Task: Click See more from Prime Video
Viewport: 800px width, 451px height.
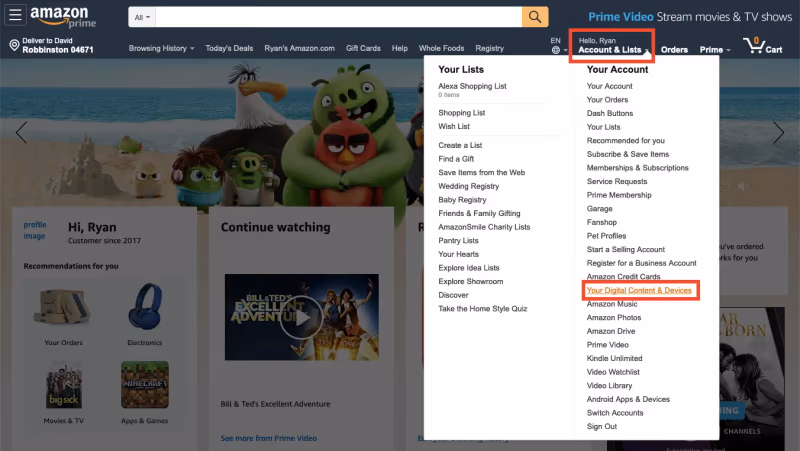Action: pos(268,438)
